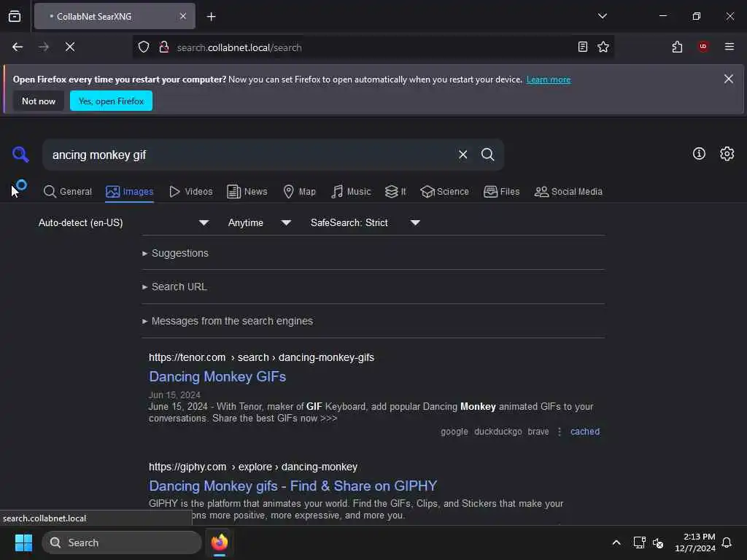
Task: Clear the search query with the X icon
Action: [x=462, y=155]
